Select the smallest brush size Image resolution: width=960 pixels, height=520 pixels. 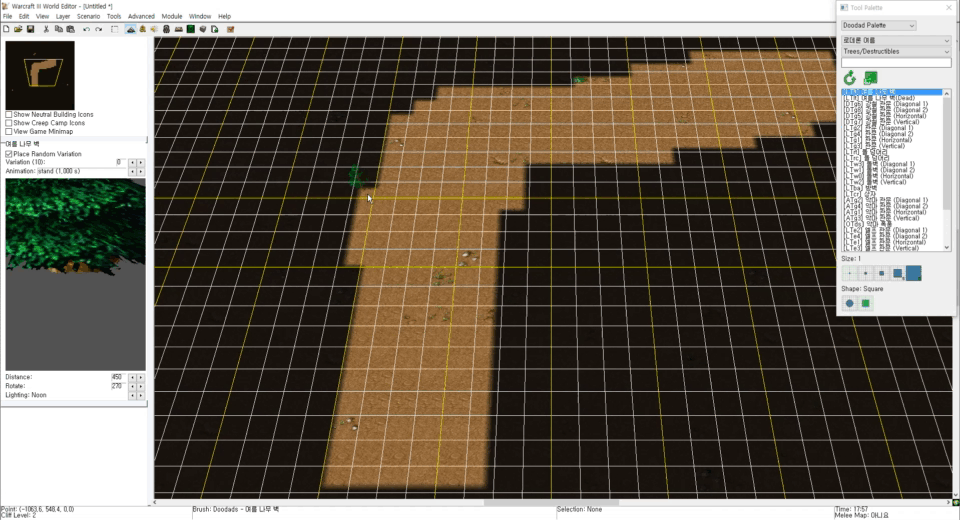pyautogui.click(x=850, y=273)
